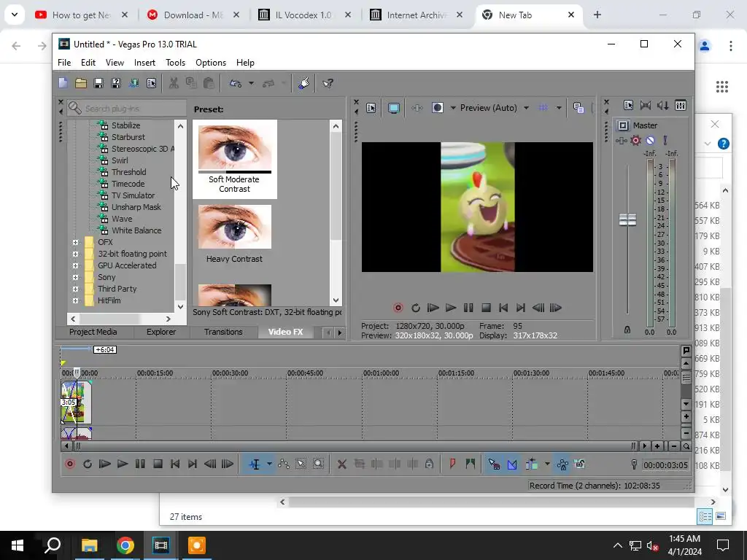The height and width of the screenshot is (560, 747).
Task: Open Mixing Console icon in Master Bus
Action: [681, 105]
